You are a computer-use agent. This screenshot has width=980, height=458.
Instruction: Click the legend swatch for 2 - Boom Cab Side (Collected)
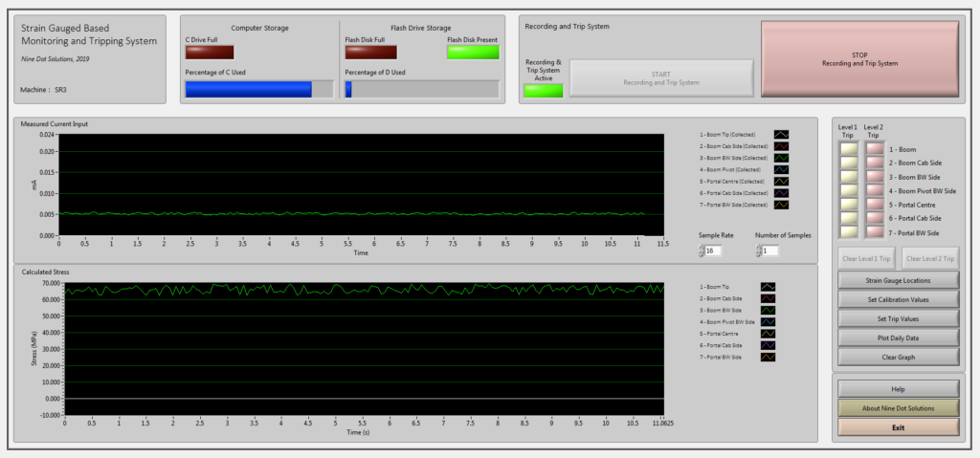781,146
